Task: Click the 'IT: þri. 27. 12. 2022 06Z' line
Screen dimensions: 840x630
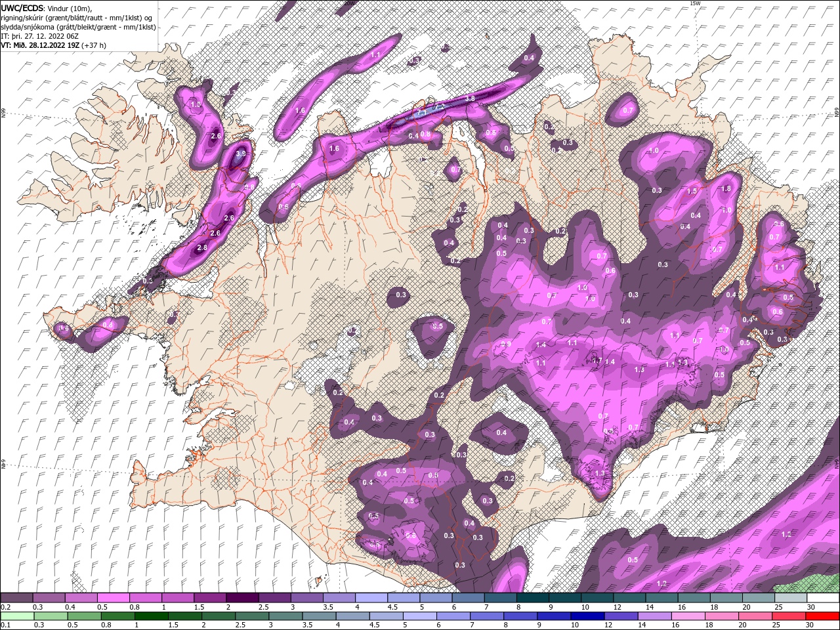Action: pos(40,36)
